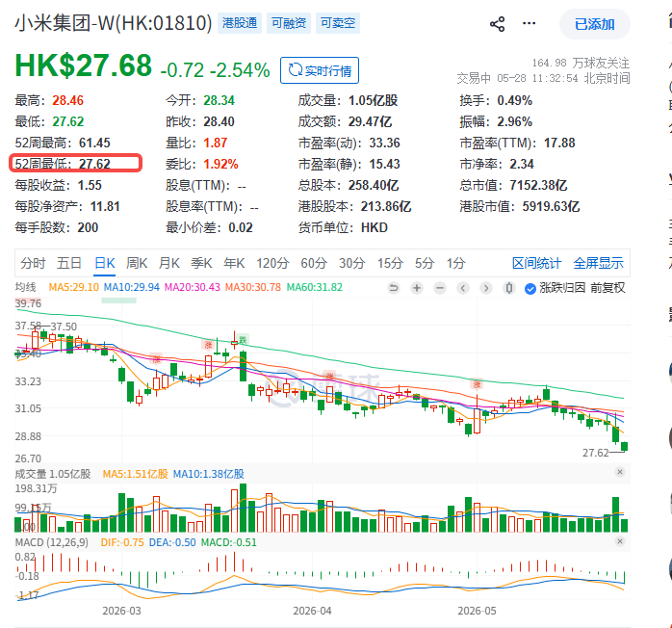This screenshot has width=672, height=628.
Task: Click the DIF:-0.75 value
Action: 122,542
